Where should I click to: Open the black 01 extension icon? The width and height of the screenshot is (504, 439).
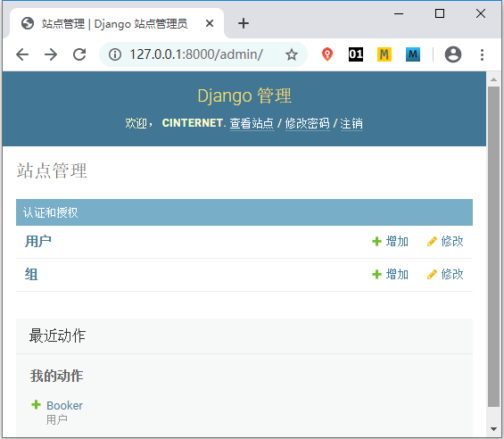pos(356,54)
